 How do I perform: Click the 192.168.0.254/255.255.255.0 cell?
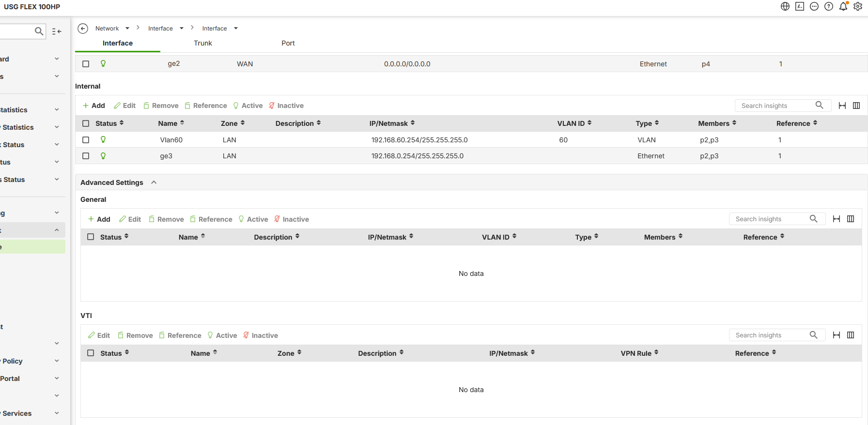coord(418,156)
